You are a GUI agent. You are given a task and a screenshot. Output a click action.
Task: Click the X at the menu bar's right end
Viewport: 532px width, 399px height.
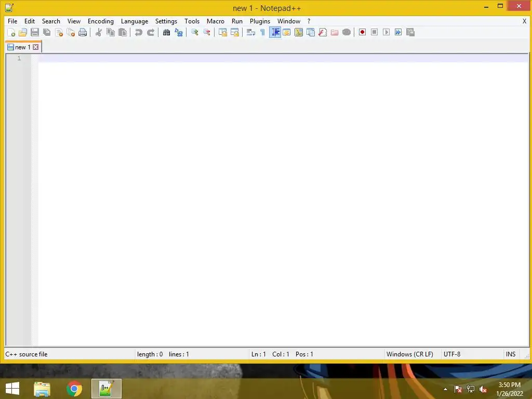click(x=524, y=21)
